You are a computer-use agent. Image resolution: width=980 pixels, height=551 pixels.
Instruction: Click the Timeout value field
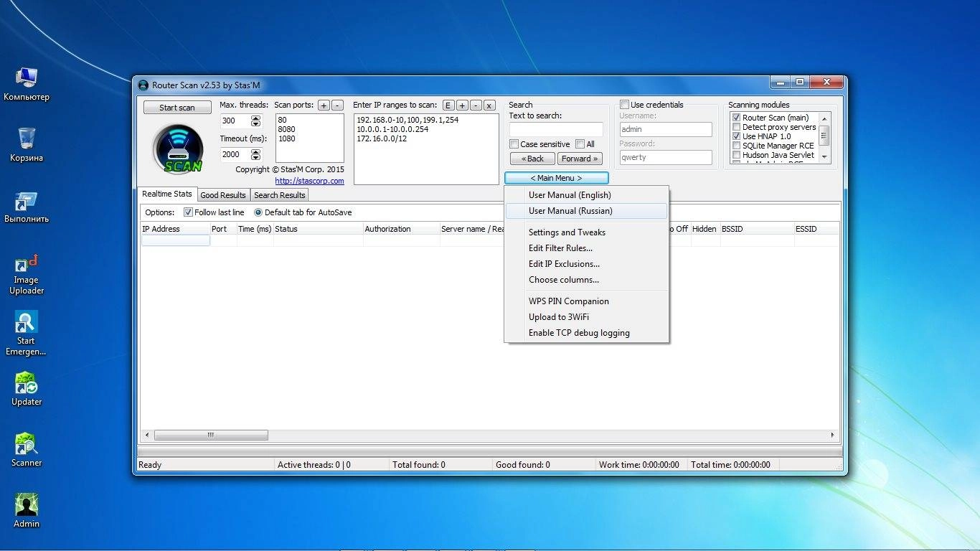click(x=235, y=155)
